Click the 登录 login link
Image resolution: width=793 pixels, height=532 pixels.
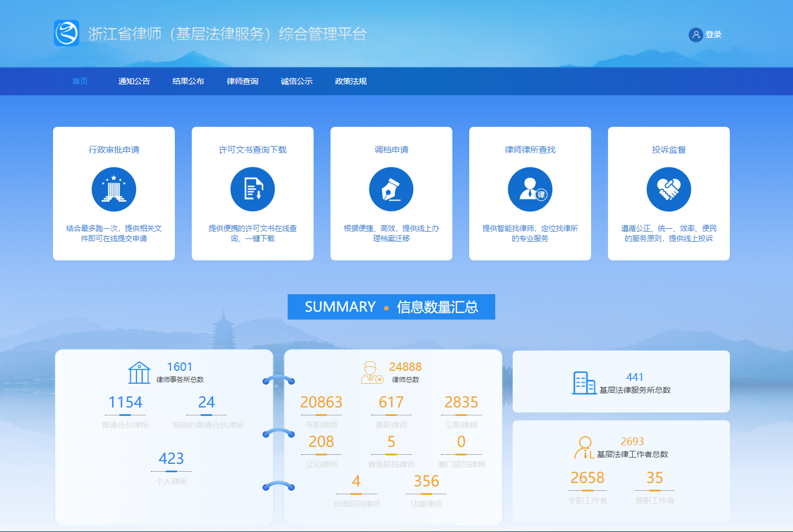[713, 35]
